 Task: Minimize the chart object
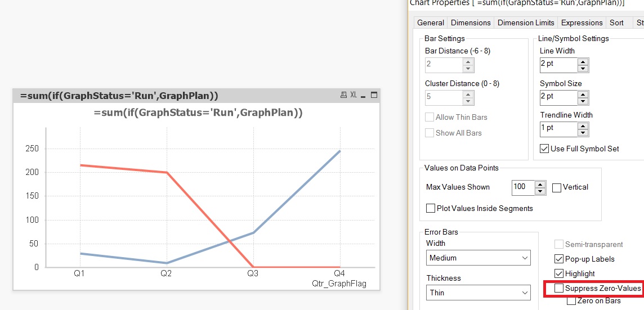pos(364,96)
